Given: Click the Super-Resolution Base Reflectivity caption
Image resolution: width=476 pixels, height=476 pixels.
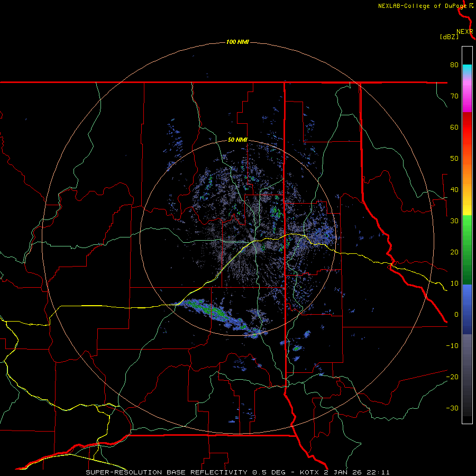Looking at the screenshot, I should point(186,472).
